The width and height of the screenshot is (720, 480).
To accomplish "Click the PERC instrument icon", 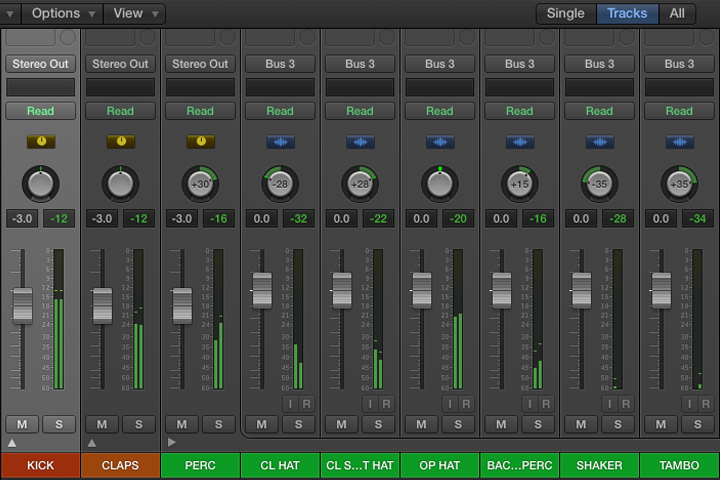I will [201, 141].
